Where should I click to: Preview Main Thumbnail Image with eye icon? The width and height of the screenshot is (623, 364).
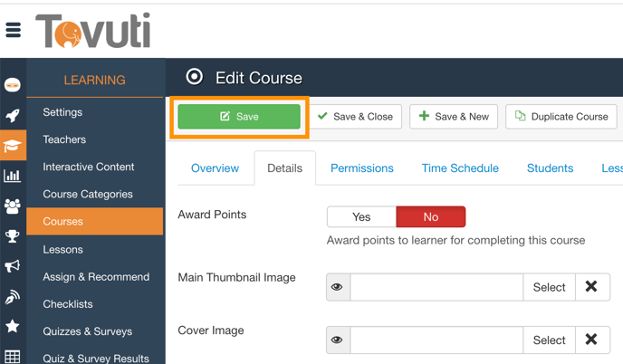(x=338, y=287)
